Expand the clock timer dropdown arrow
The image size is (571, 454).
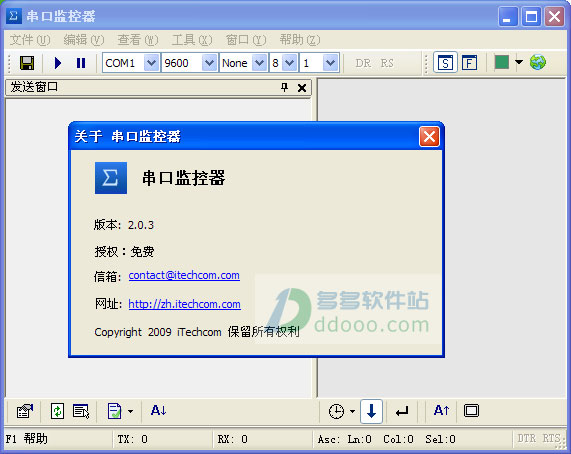pos(352,411)
